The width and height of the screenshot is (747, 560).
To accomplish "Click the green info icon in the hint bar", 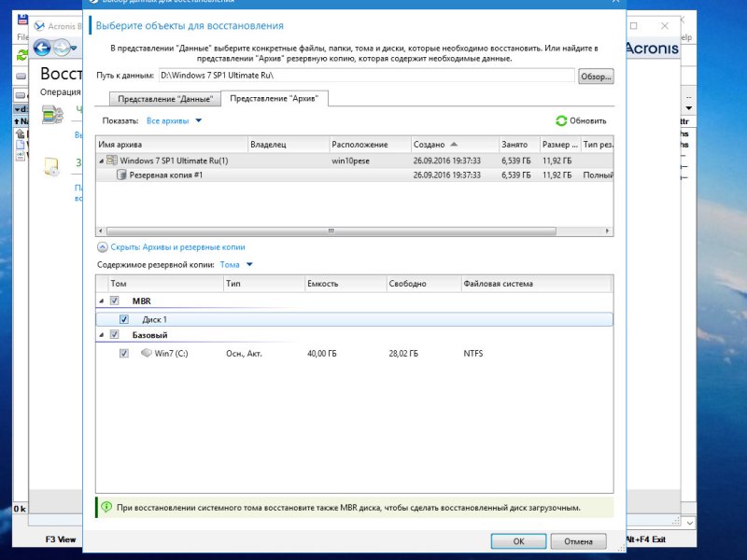I will 106,507.
